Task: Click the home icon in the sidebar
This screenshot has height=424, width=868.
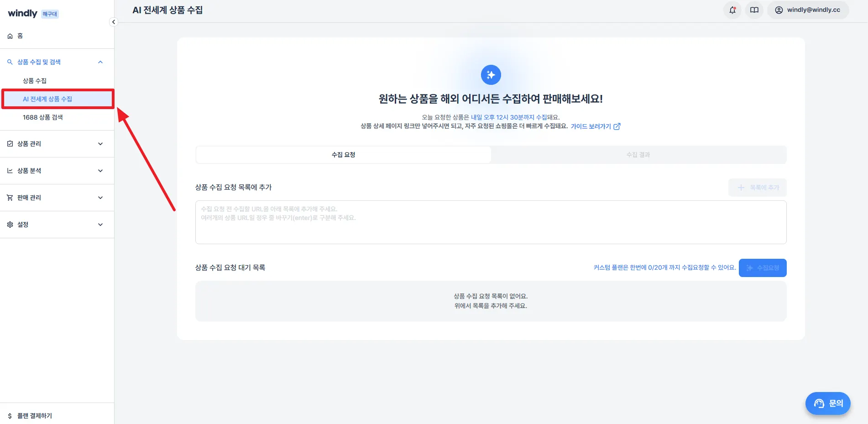Action: 10,36
